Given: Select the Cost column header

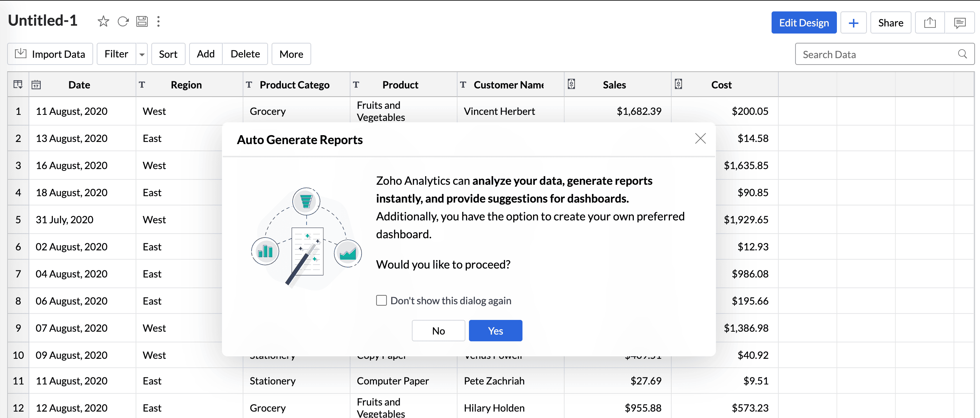Looking at the screenshot, I should click(x=725, y=85).
